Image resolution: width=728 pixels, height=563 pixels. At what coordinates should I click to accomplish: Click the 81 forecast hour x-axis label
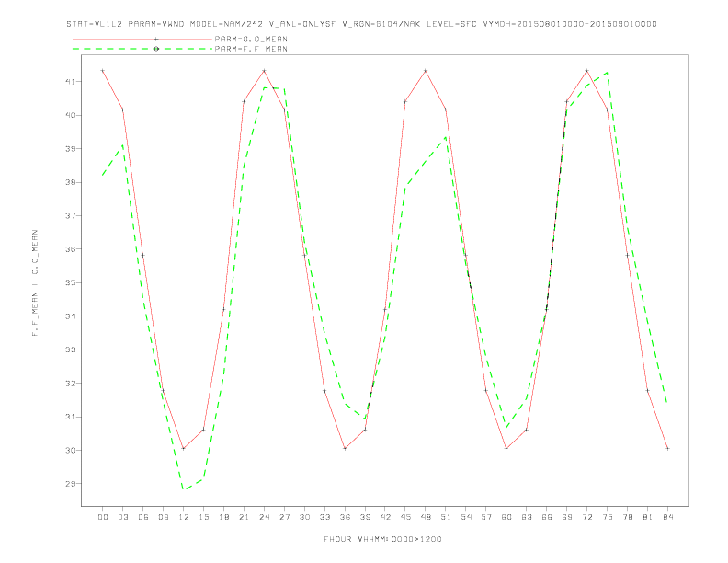(x=648, y=517)
